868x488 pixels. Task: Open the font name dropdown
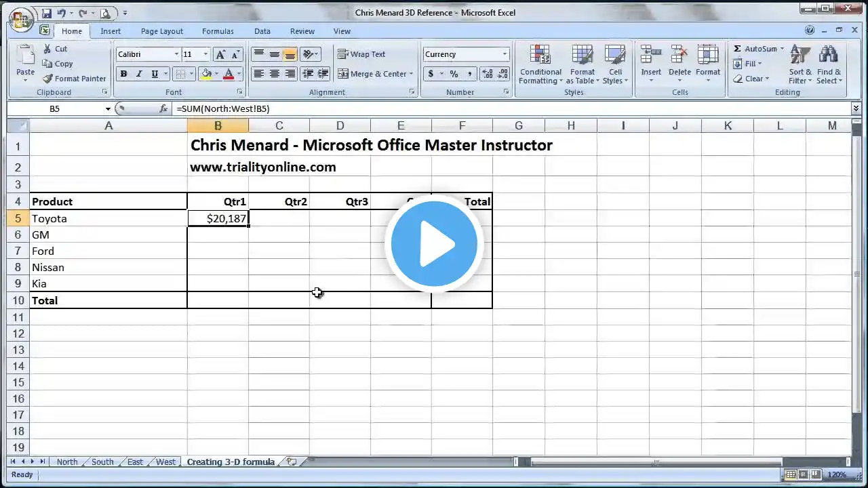click(176, 54)
